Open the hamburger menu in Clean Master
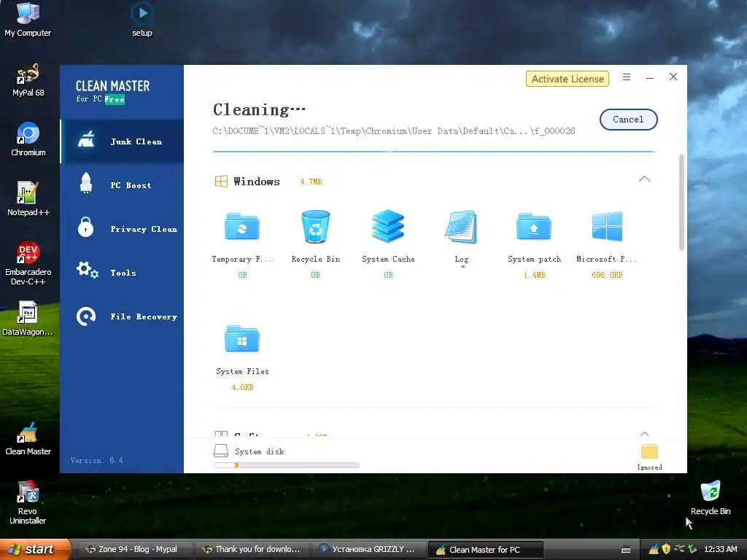This screenshot has height=560, width=747. tap(627, 77)
